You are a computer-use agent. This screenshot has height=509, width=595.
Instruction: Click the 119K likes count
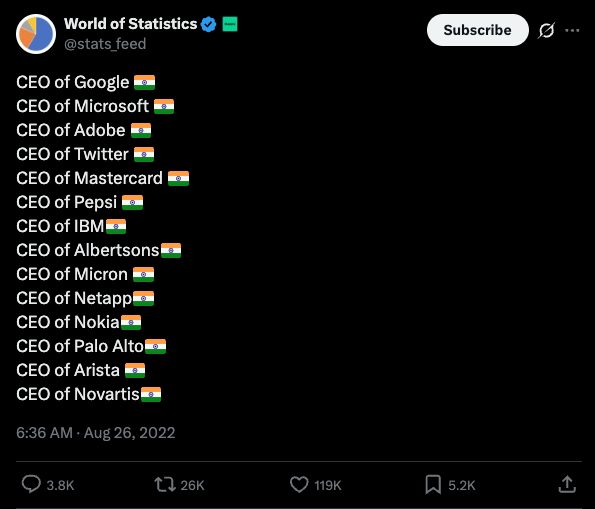tap(328, 485)
